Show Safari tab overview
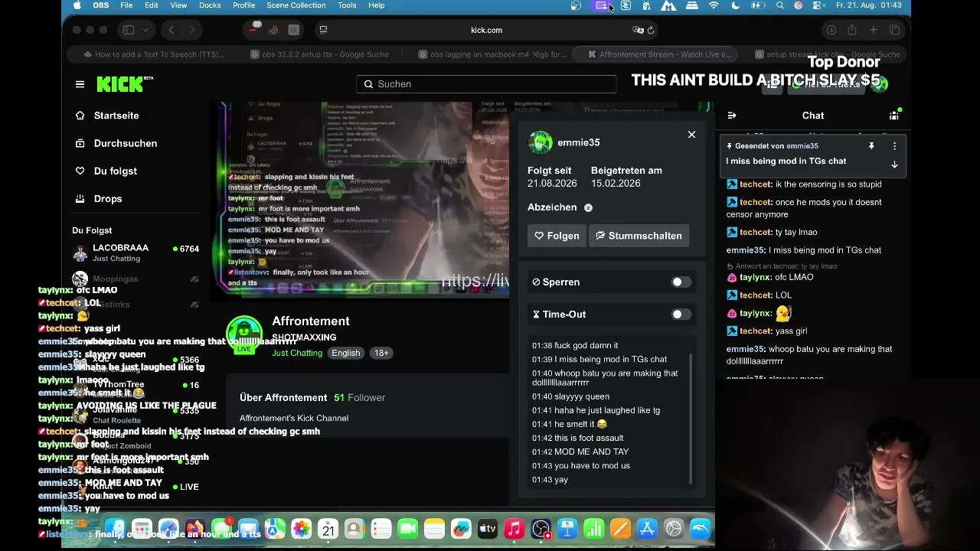 pos(894,30)
